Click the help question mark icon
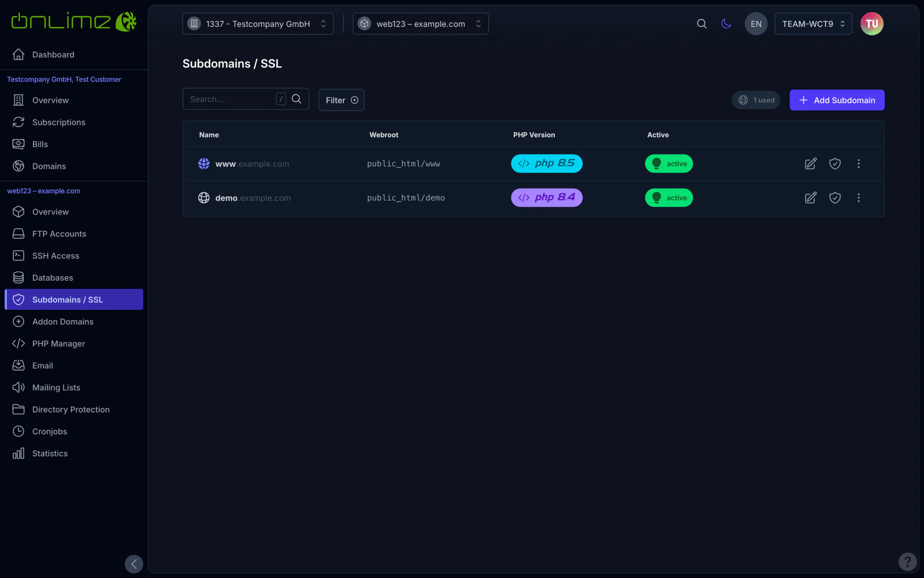 [x=907, y=562]
